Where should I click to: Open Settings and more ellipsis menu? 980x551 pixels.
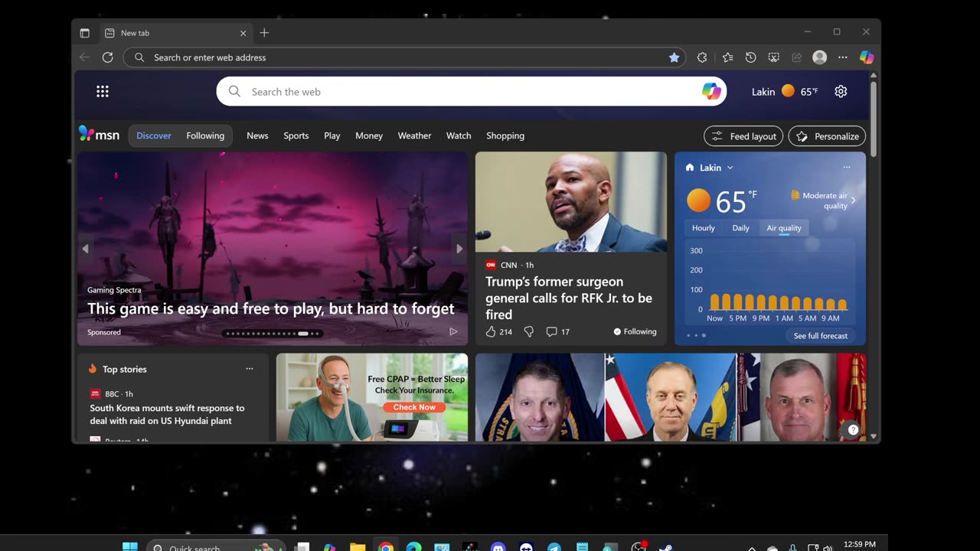(x=843, y=57)
